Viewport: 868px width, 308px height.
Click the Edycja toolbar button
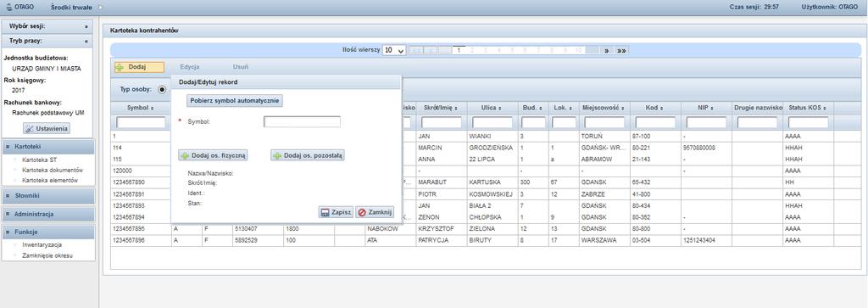(189, 66)
